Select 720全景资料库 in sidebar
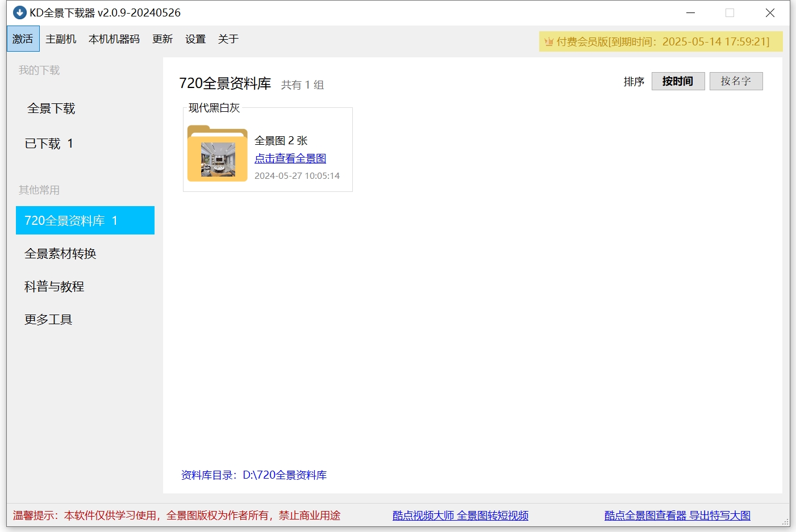Screen dimensions: 796x532 click(x=85, y=220)
